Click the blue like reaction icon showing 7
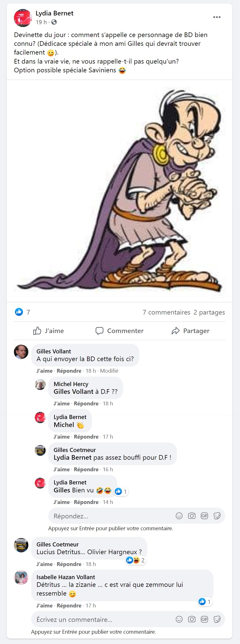The image size is (240, 644). (x=19, y=312)
